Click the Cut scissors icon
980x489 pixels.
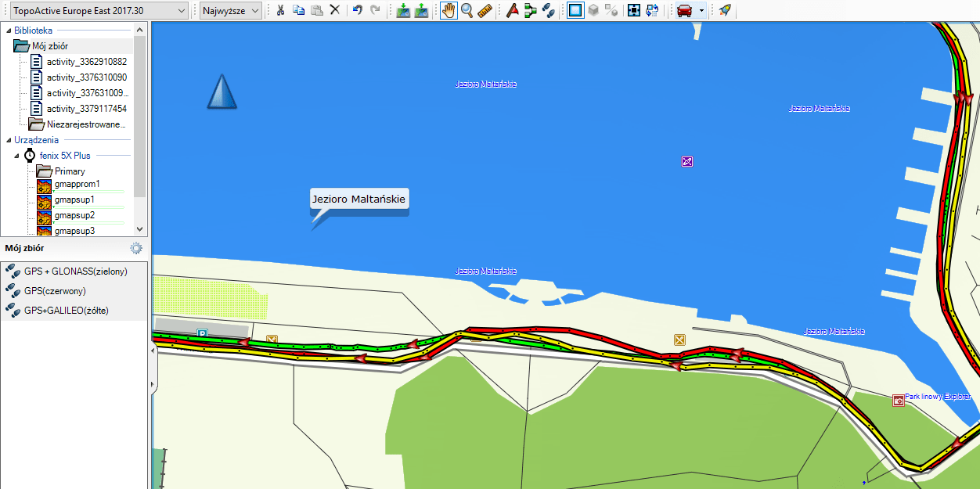pos(279,10)
